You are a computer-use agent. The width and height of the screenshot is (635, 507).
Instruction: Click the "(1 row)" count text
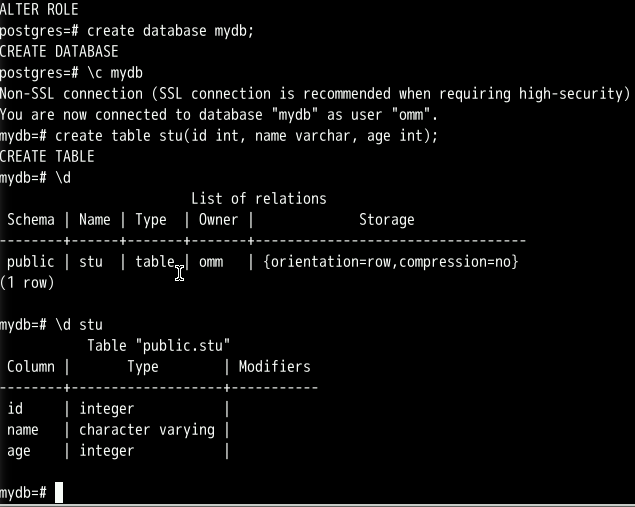(x=27, y=282)
